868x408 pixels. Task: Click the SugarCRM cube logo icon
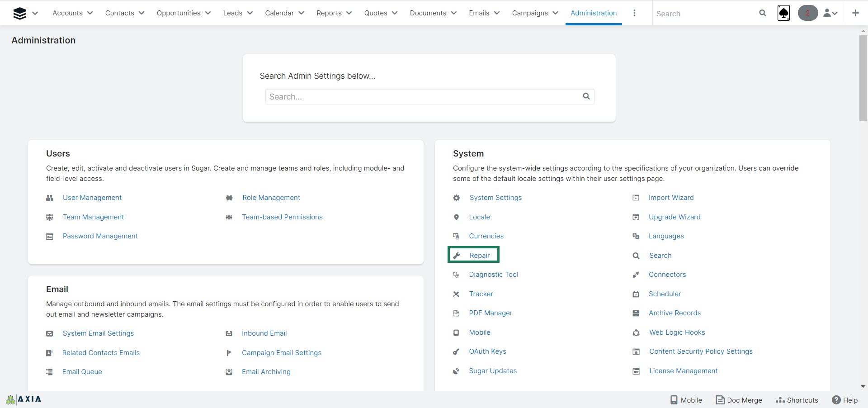20,13
